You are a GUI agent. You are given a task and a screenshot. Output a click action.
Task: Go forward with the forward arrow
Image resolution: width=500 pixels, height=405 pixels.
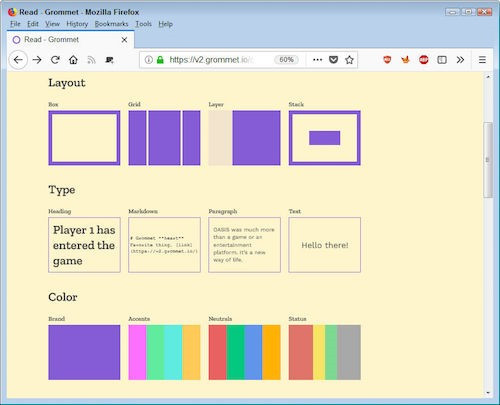click(x=37, y=60)
